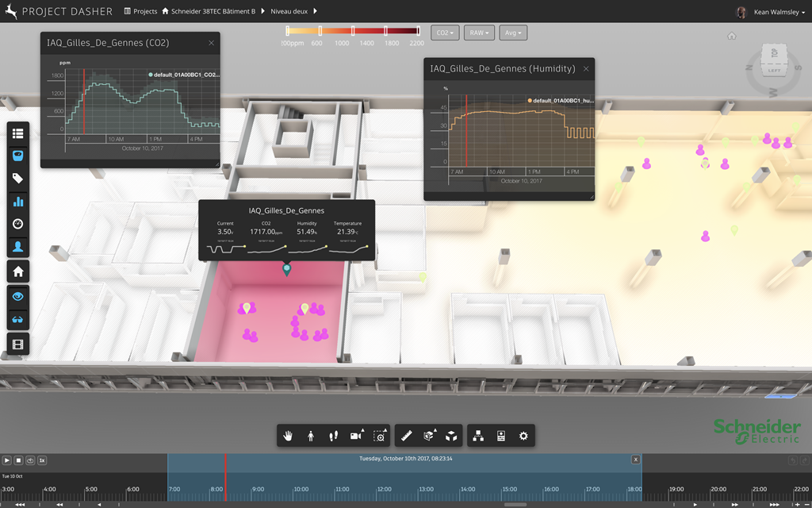Open the filmstrip icon in sidebar
The height and width of the screenshot is (508, 812).
(18, 344)
